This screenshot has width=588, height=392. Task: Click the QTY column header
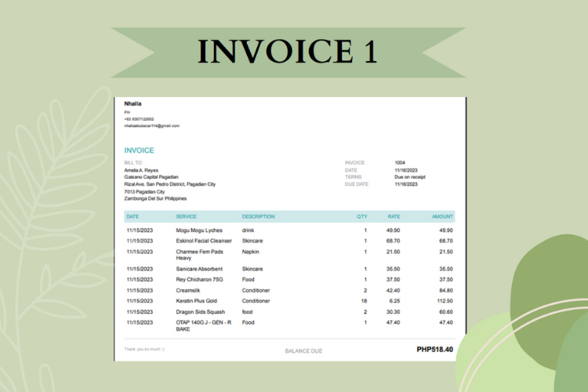(x=362, y=217)
